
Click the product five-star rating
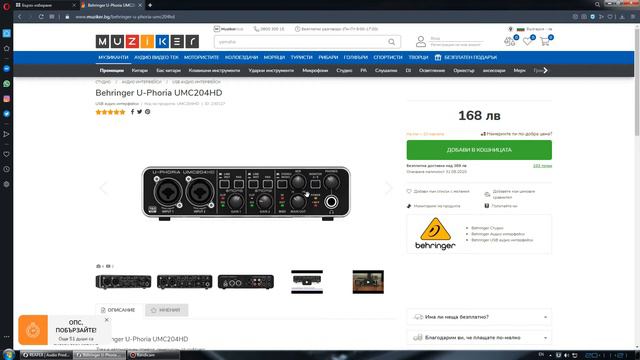coord(110,112)
